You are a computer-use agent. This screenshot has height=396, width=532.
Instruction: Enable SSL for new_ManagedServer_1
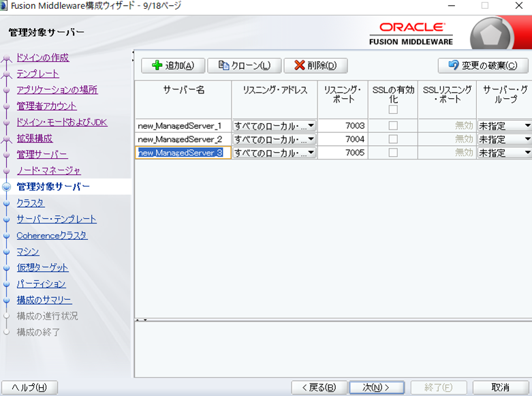coord(393,125)
